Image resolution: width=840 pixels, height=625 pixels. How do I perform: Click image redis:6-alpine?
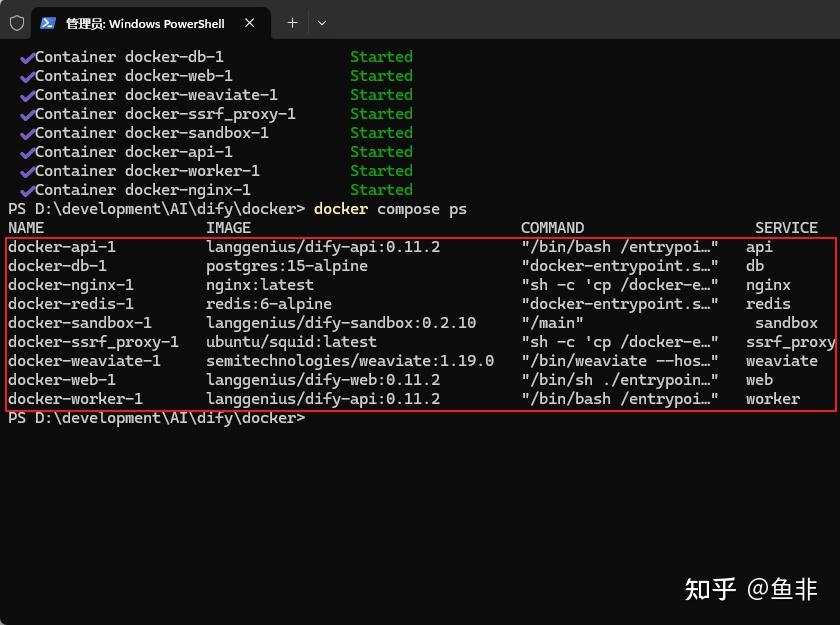269,304
